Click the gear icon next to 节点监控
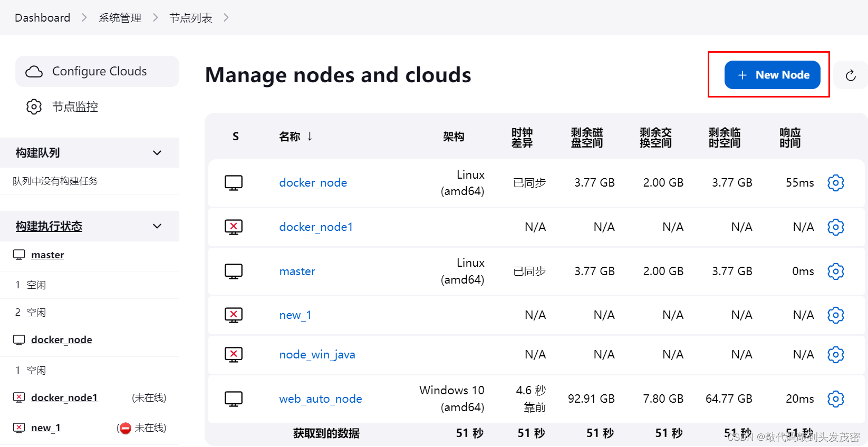 (x=34, y=107)
